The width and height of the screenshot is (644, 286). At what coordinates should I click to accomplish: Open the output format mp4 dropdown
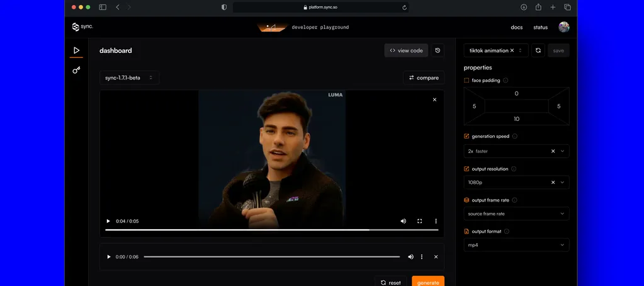(516, 245)
